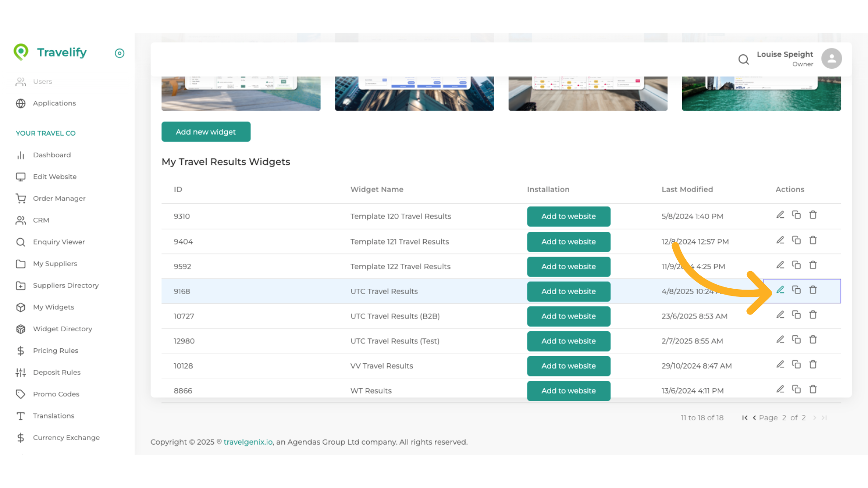This screenshot has height=488, width=868.
Task: Open the Dashboard sidebar item
Action: (52, 155)
